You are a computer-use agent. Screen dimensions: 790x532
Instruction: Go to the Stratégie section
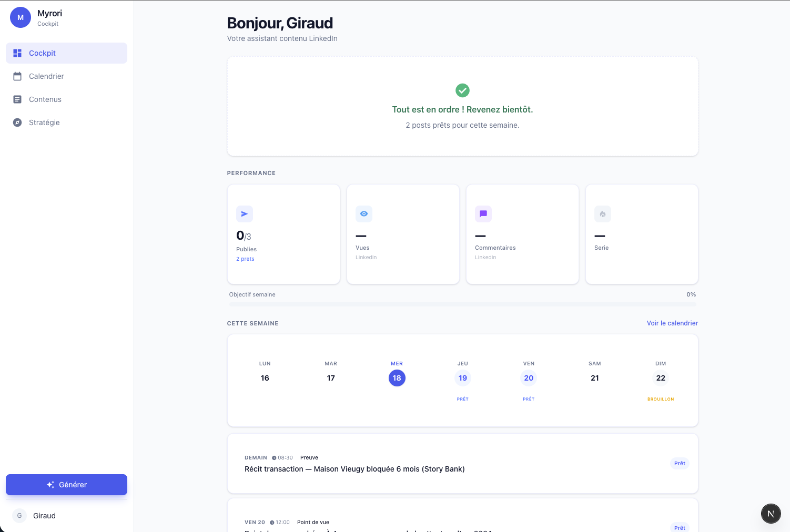click(x=44, y=122)
